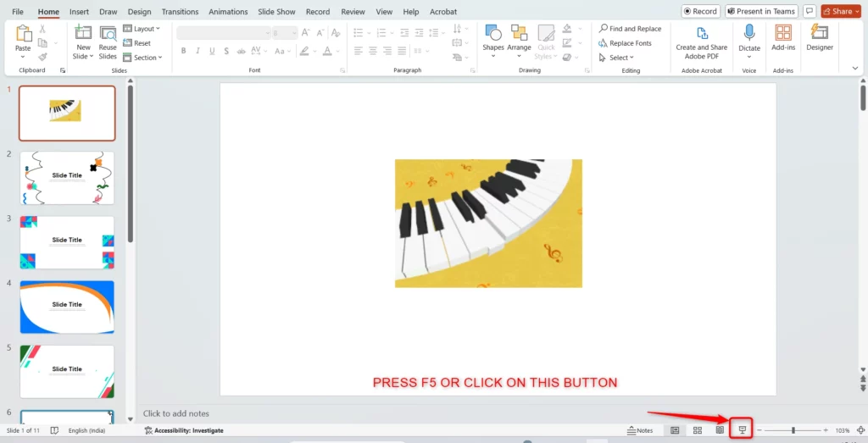
Task: Collapse the ribbon using the chevron
Action: point(854,68)
